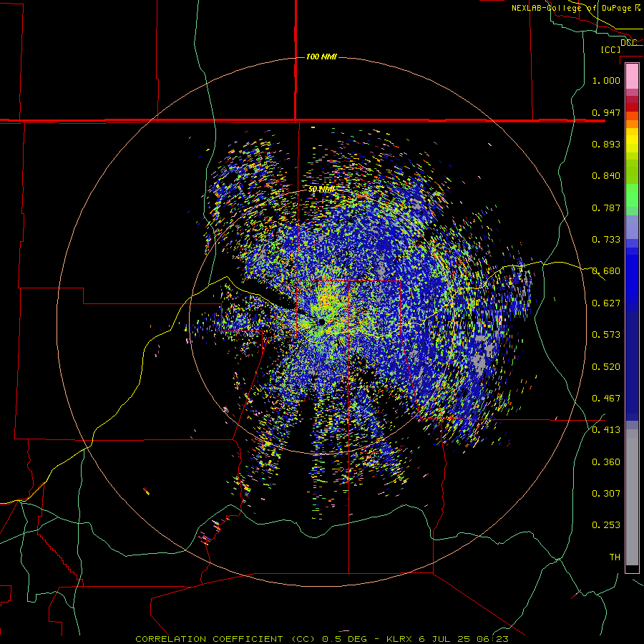644x644 pixels.
Task: Click the 0.733 scale value
Action: point(606,240)
